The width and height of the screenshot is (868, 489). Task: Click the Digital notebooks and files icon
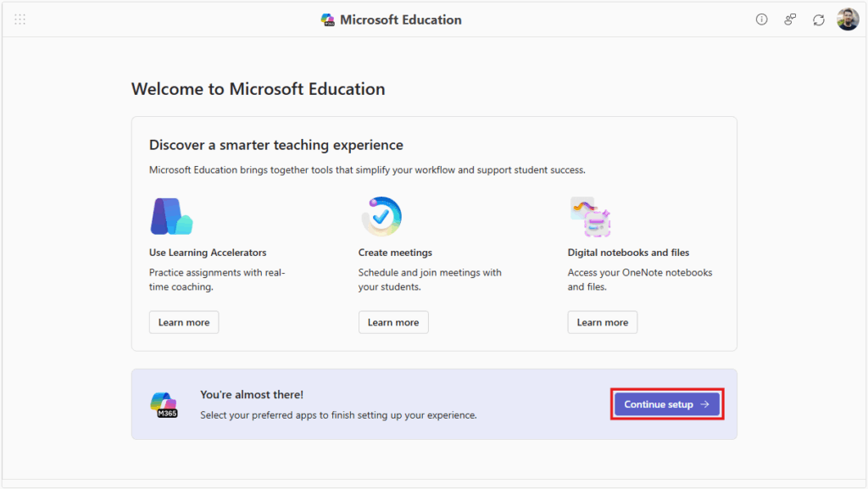click(590, 216)
